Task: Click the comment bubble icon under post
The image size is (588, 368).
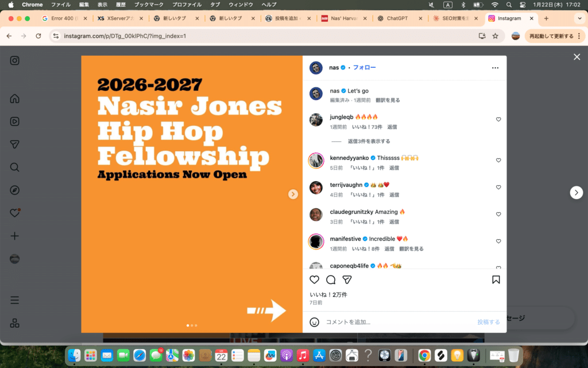Action: tap(331, 279)
